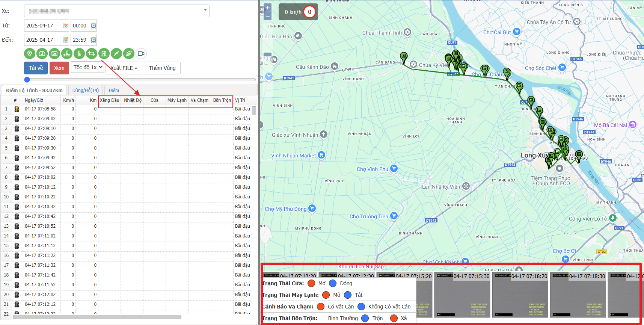Click the green picture/image icon
Image resolution: width=644 pixels, height=325 pixels.
tap(54, 54)
